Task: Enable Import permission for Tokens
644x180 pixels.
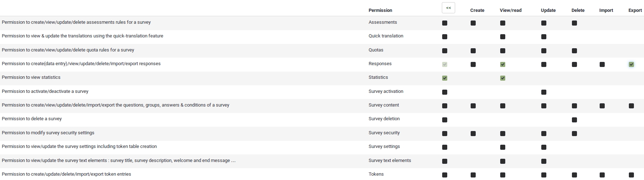Action: (x=602, y=175)
